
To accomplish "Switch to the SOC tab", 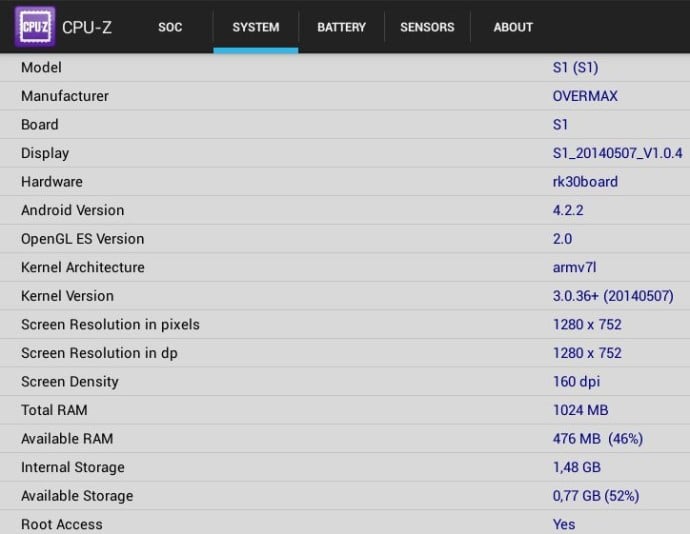I will pos(170,27).
